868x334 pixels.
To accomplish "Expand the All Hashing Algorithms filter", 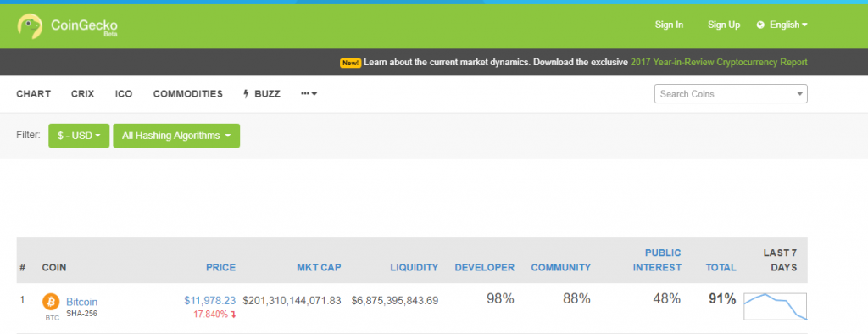I will [x=176, y=136].
